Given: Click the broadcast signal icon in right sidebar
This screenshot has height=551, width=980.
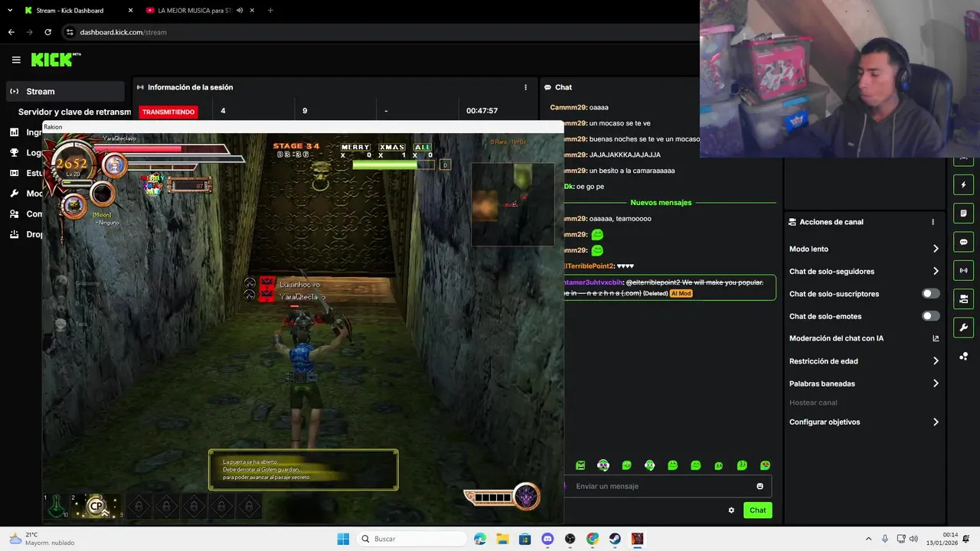Looking at the screenshot, I should [x=963, y=270].
